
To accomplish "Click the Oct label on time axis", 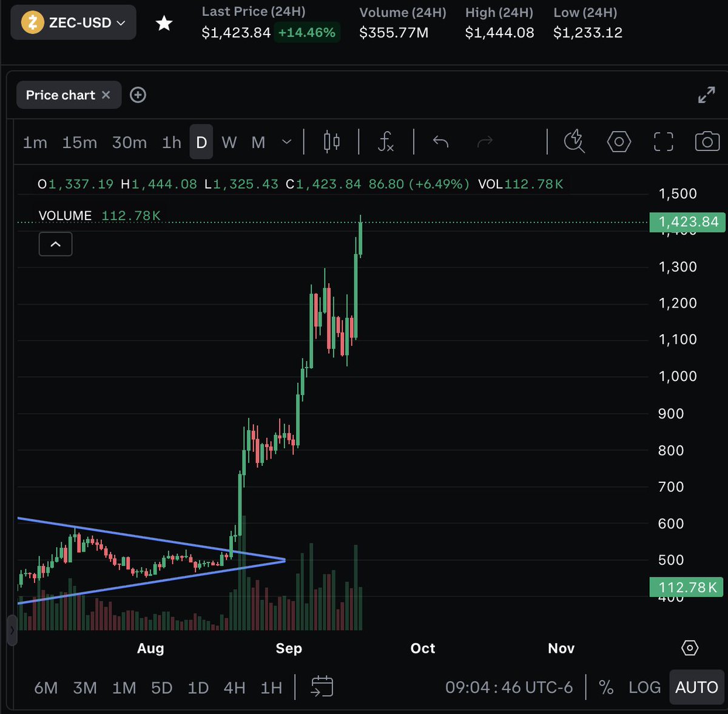I will 423,648.
